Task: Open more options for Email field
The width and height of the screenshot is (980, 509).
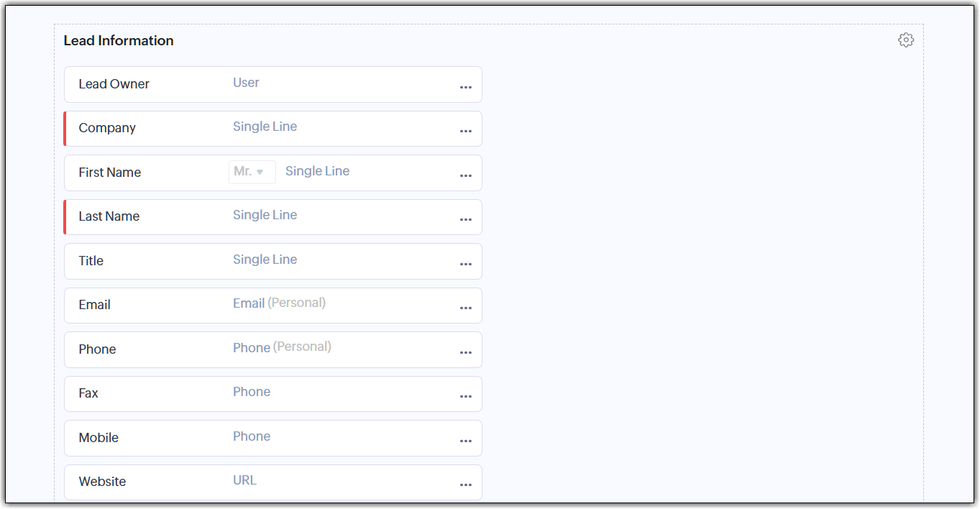Action: 466,308
